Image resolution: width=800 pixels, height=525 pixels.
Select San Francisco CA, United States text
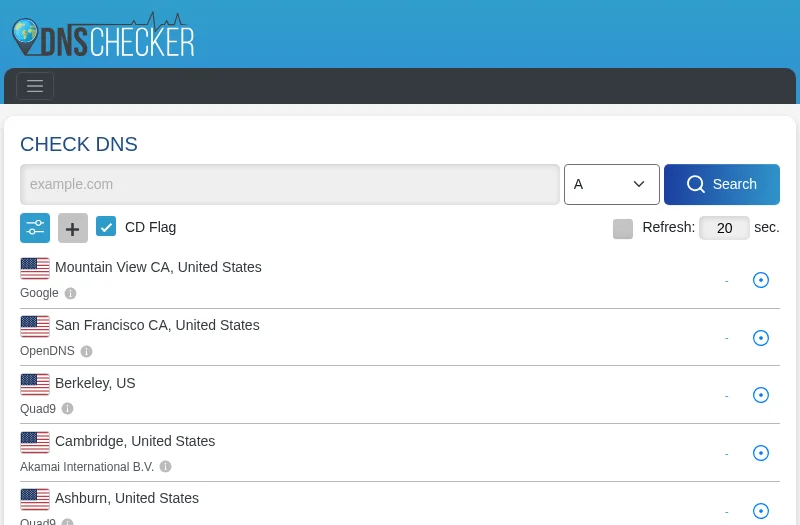click(157, 325)
